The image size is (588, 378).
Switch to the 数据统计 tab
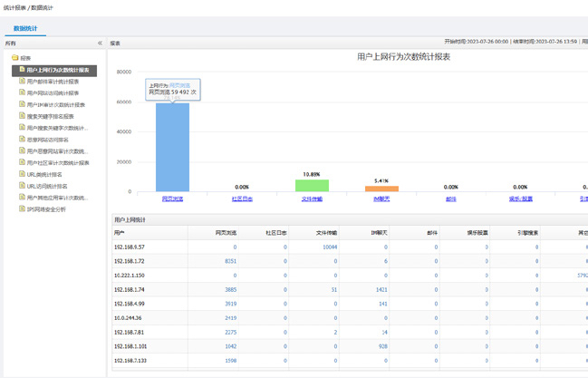click(x=25, y=29)
